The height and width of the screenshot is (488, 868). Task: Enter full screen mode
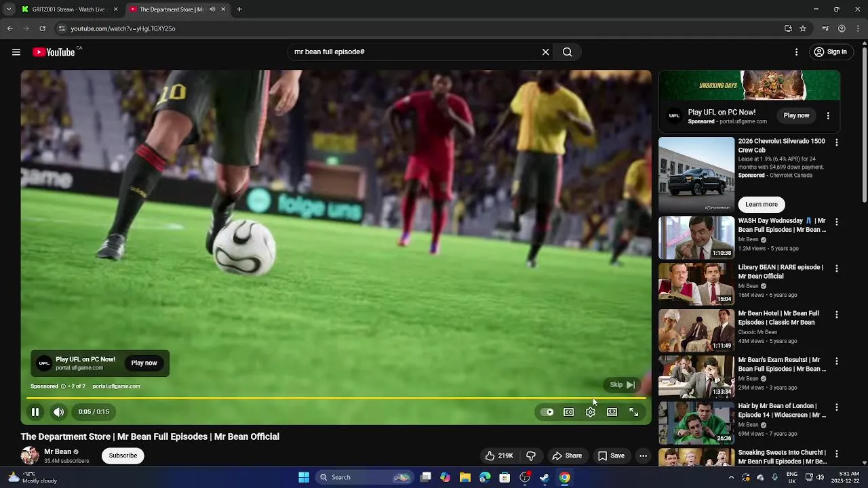coord(634,412)
